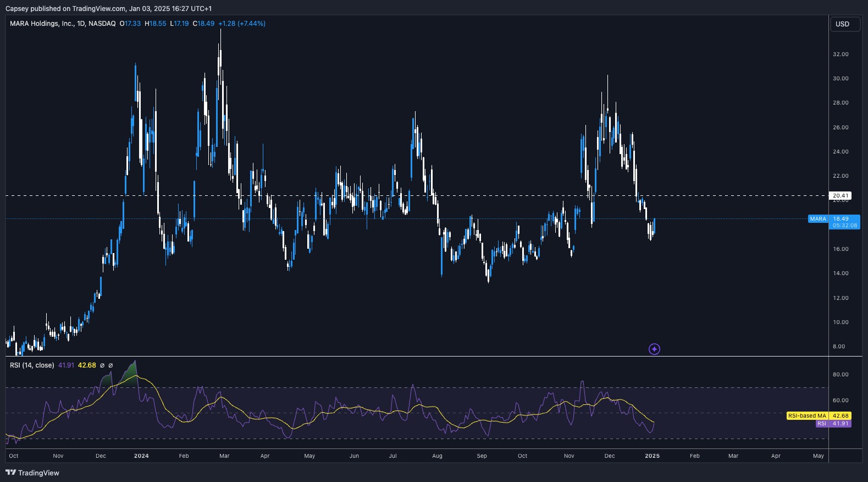Viewport: 868px width, 482px height.
Task: Click the Sep label on time axis
Action: coord(482,456)
